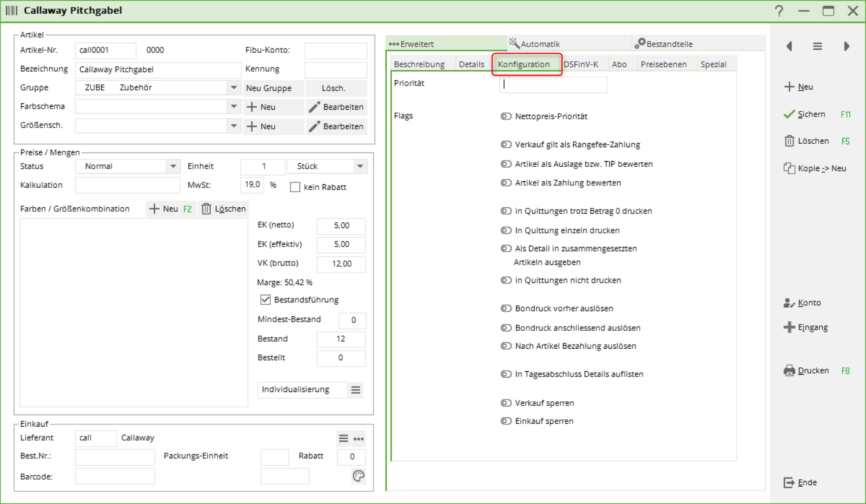Click into the Priorität input field
The height and width of the screenshot is (504, 866).
point(553,84)
